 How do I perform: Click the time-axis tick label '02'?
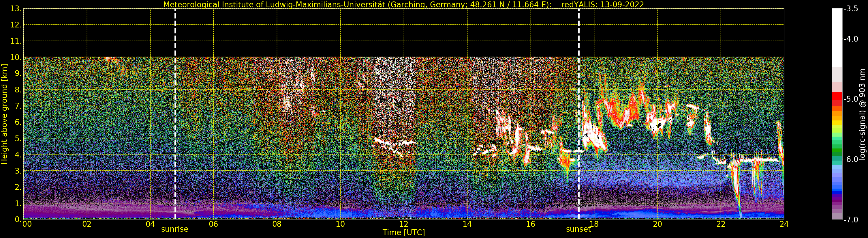[x=87, y=224]
